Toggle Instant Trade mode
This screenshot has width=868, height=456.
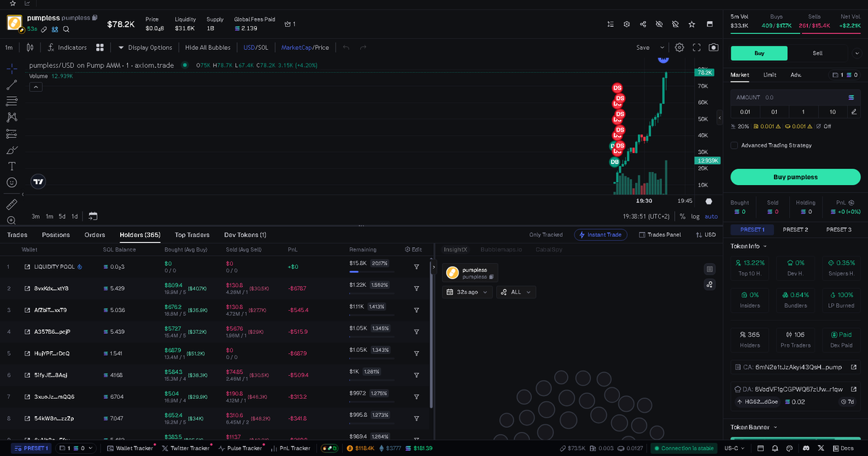click(x=600, y=235)
